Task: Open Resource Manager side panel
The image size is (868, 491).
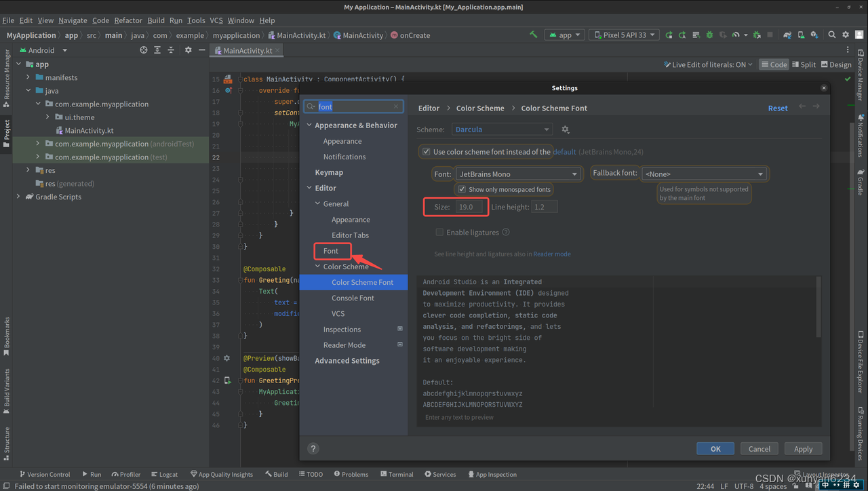Action: (x=6, y=79)
